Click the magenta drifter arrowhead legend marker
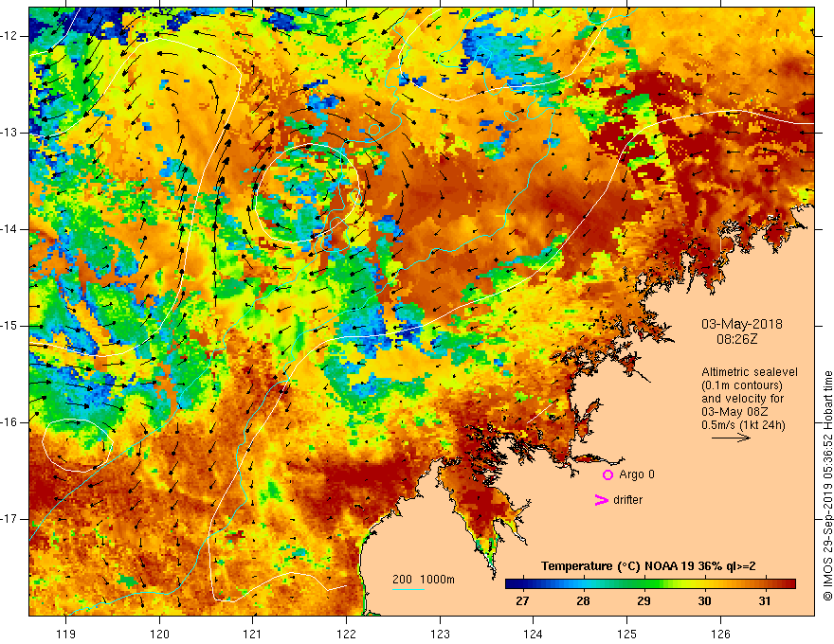The image size is (834, 644). 602,500
